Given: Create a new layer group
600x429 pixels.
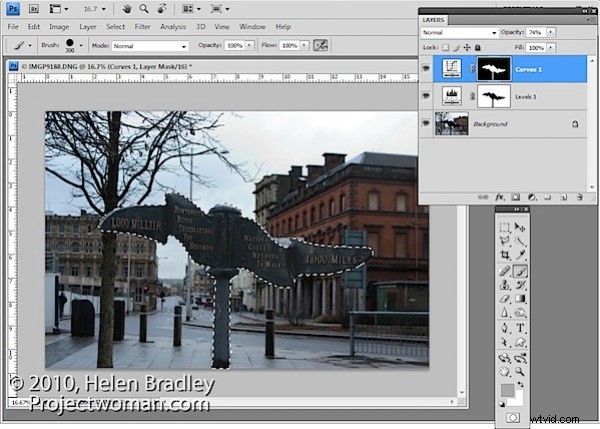Looking at the screenshot, I should pos(548,197).
